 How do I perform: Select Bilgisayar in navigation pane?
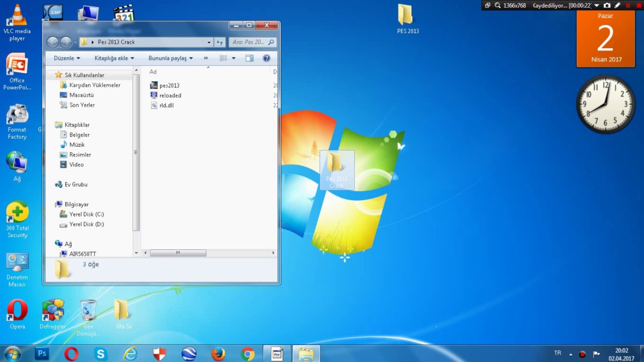(76, 205)
